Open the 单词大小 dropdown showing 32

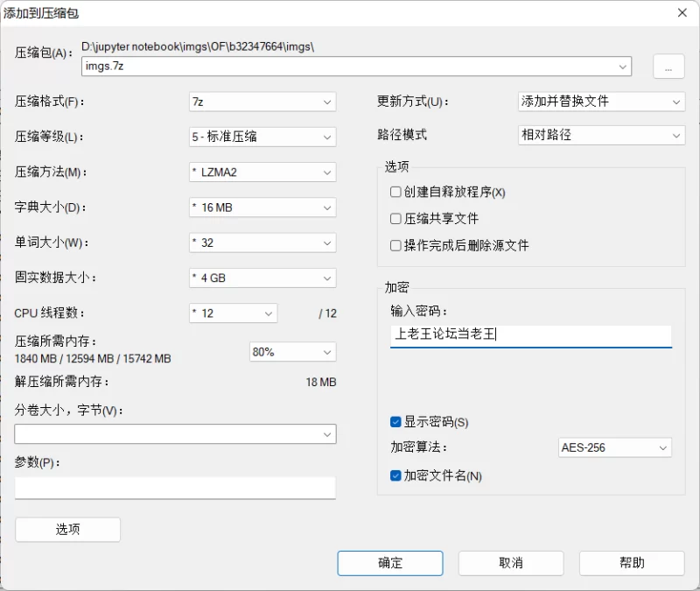262,243
